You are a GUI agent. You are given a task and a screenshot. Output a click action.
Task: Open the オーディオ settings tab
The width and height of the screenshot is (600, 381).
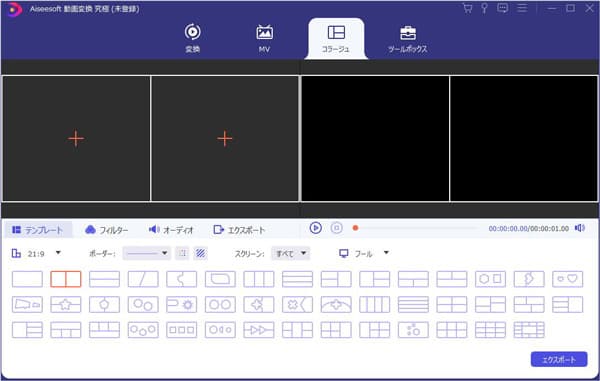pos(171,230)
